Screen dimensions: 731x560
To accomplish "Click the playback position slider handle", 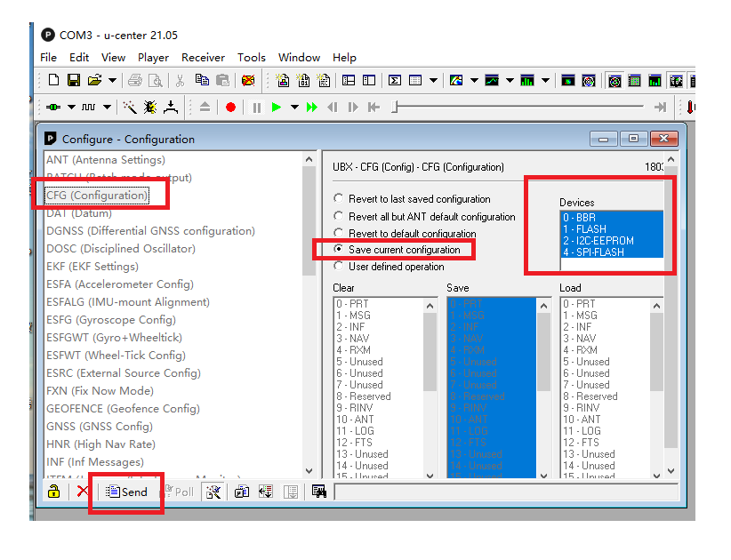I will [395, 108].
